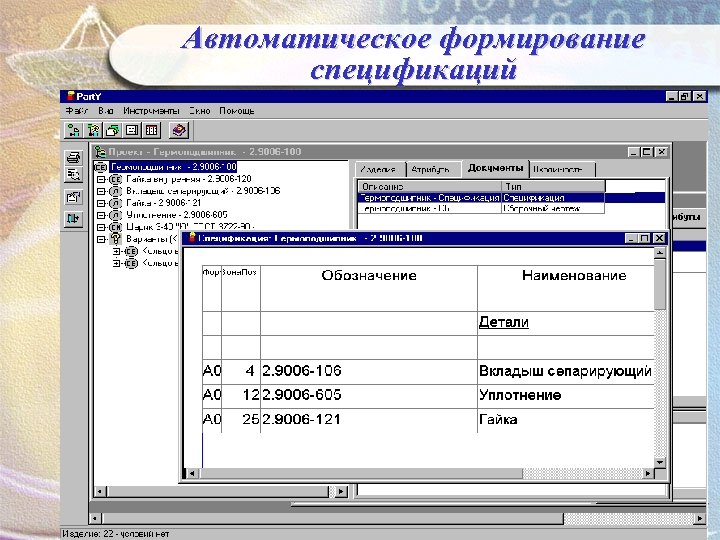This screenshot has width=720, height=540.
Task: Click the bottom arrow-panel icon in side toolbar
Action: 73,219
